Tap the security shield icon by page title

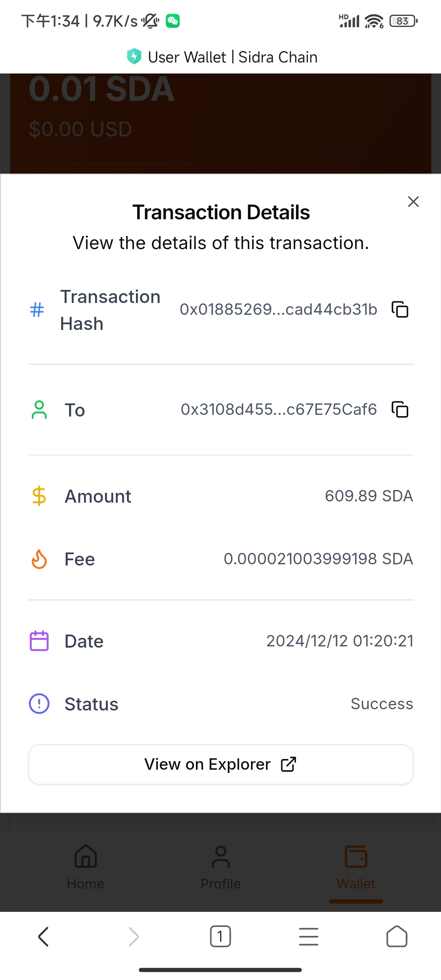pos(134,57)
